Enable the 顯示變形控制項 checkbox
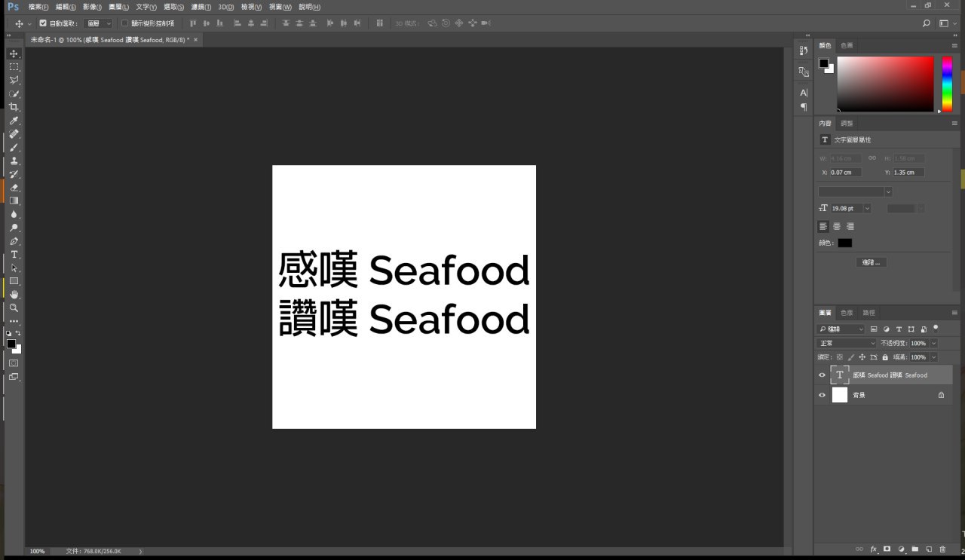The image size is (965, 560). [125, 23]
